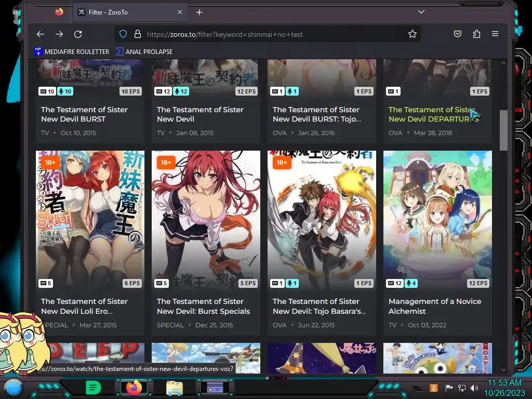Open New Devil: Burst Specials title

click(x=203, y=306)
